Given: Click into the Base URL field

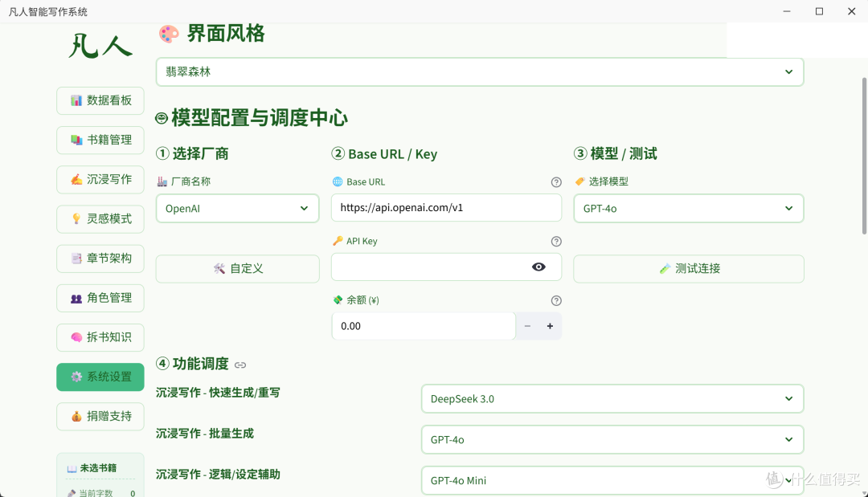Looking at the screenshot, I should click(446, 208).
